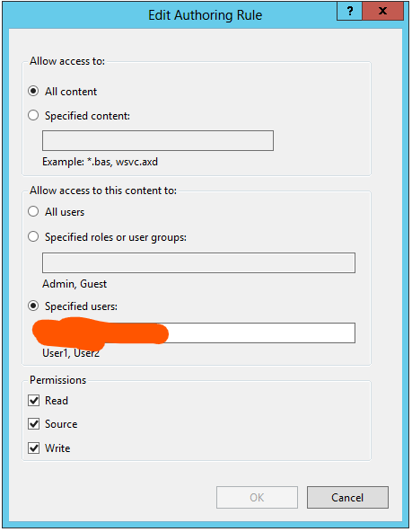This screenshot has width=412, height=532.
Task: Click the Cancel button
Action: (x=347, y=497)
